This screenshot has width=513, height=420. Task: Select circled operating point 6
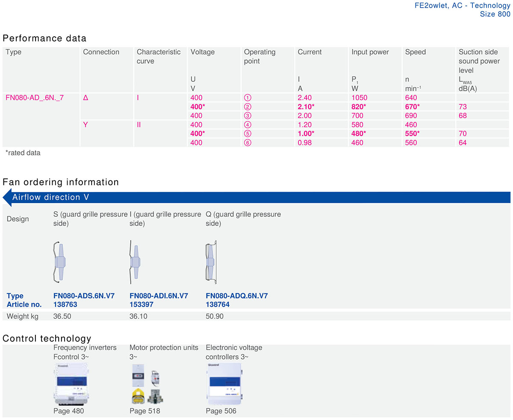click(247, 142)
